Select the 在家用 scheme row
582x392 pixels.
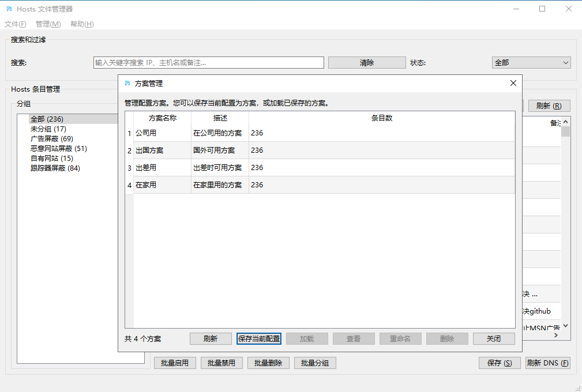click(162, 185)
